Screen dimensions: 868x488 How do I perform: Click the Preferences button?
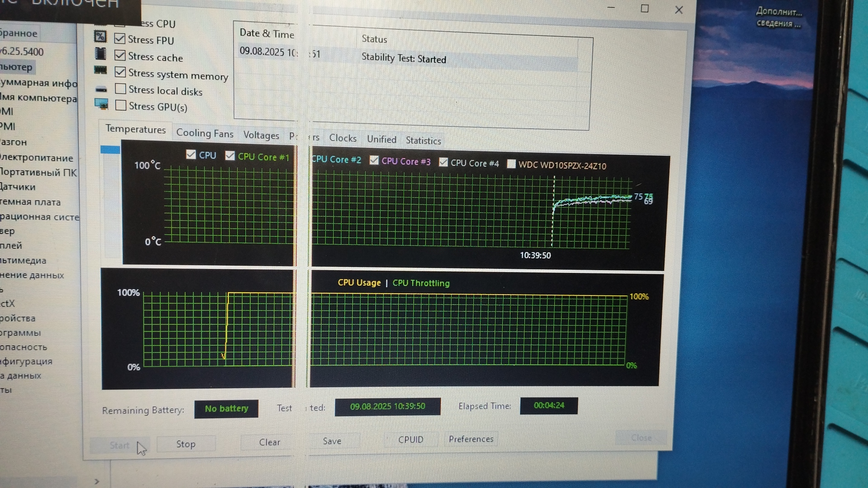(471, 439)
